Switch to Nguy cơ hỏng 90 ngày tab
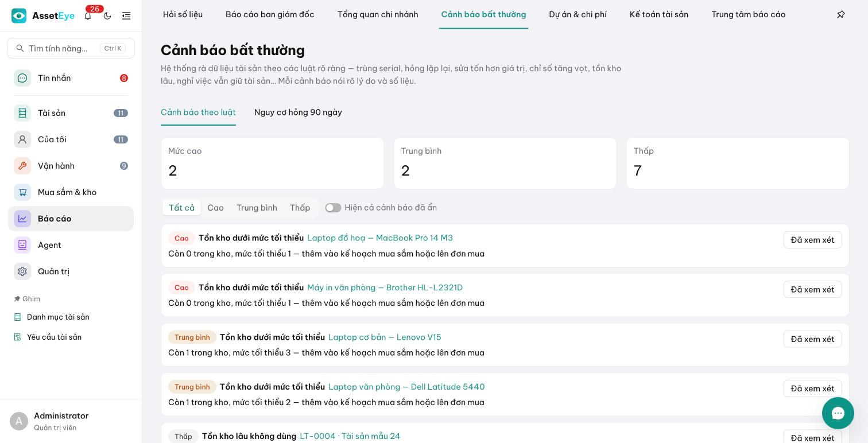 pos(298,112)
